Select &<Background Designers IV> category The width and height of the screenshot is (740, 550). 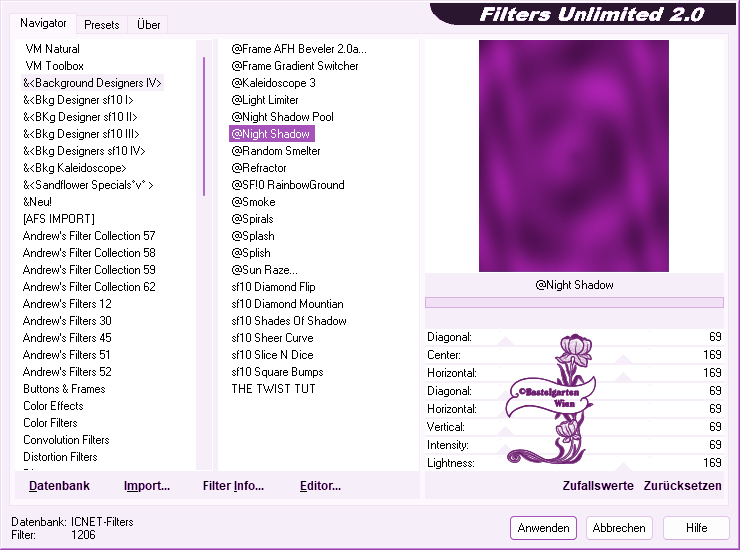(92, 83)
